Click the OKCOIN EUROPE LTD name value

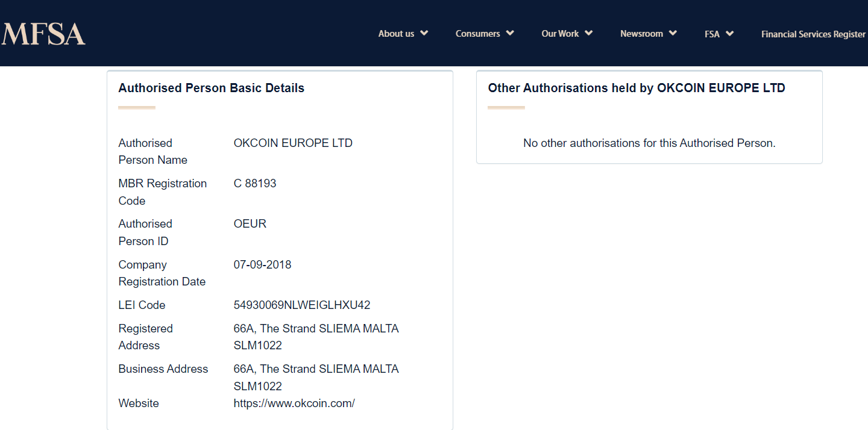(x=293, y=143)
